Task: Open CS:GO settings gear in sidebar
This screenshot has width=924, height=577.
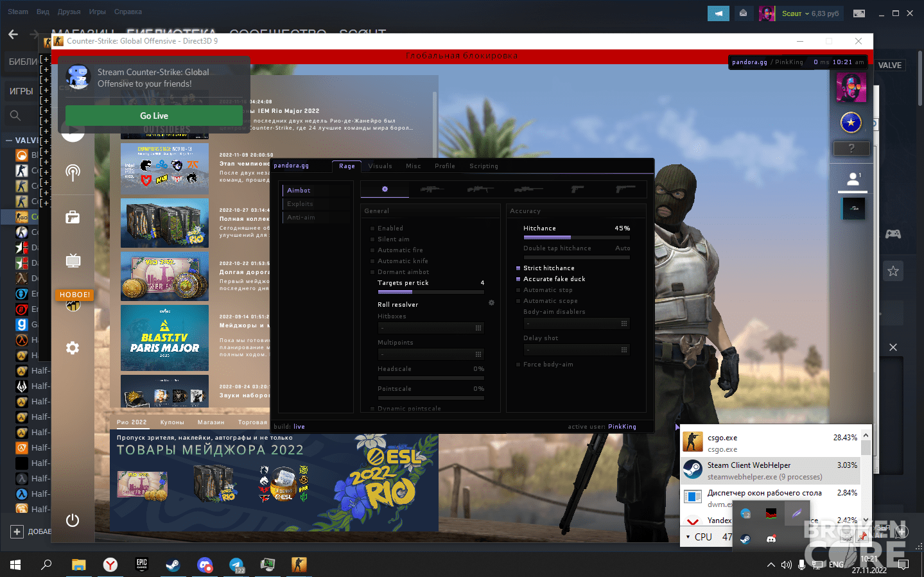Action: [x=73, y=348]
